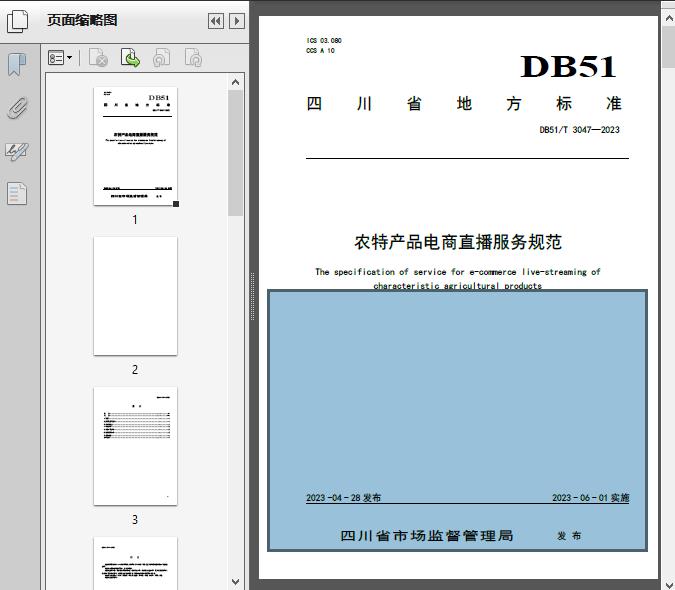Viewport: 675px width, 590px height.
Task: Click document view scroll-up arrow
Action: [669, 19]
